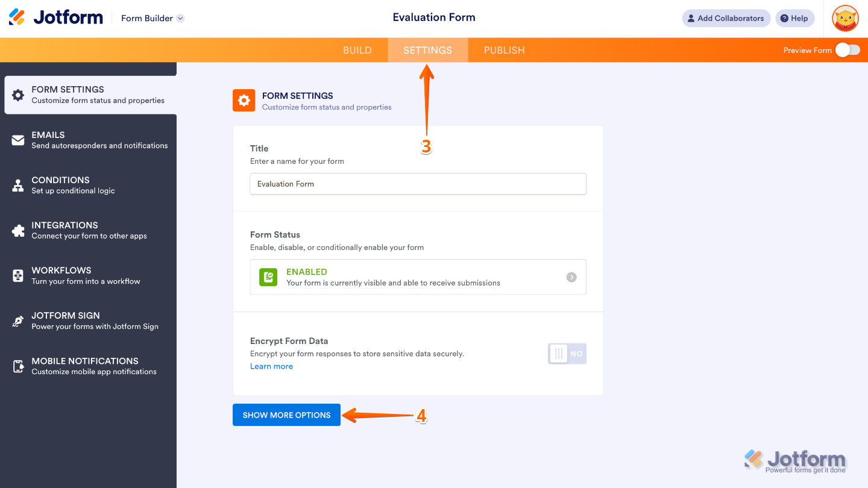Toggle the Preview Form switch

(x=848, y=51)
